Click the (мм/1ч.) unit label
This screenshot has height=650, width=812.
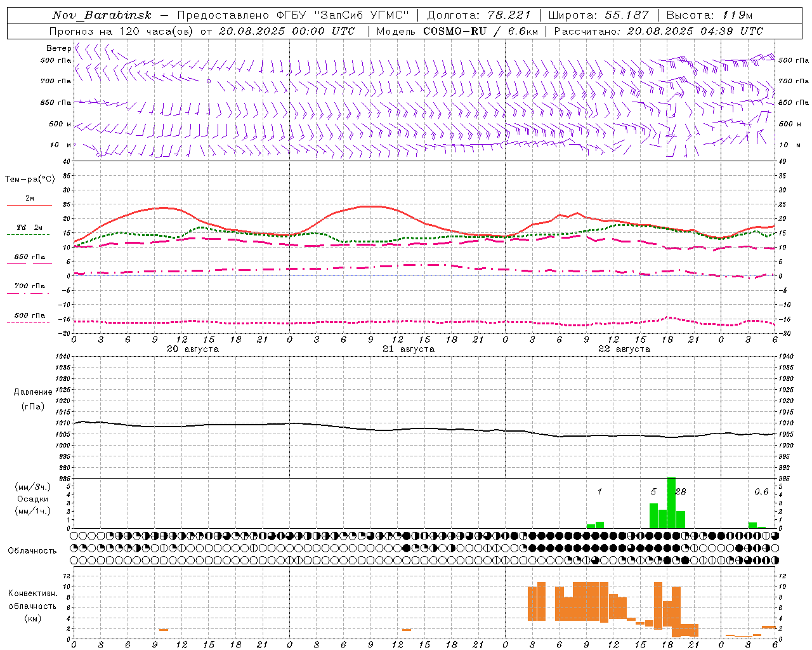coord(33,511)
